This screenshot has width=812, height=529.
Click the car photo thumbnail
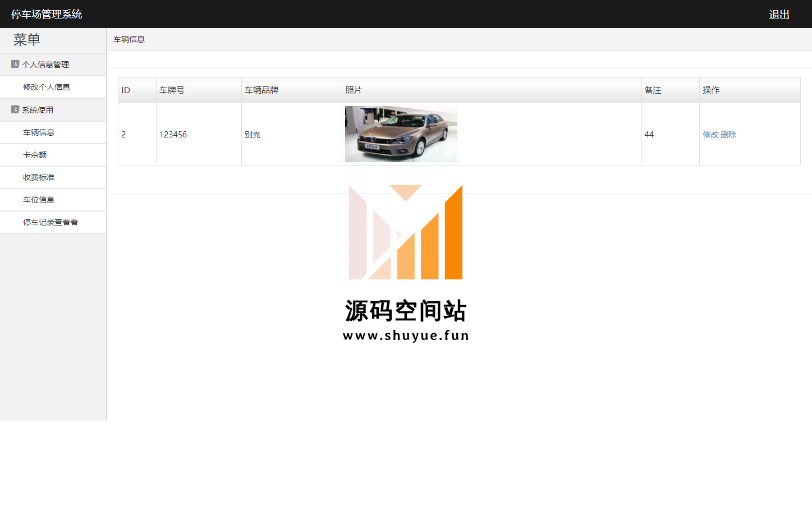coord(401,134)
